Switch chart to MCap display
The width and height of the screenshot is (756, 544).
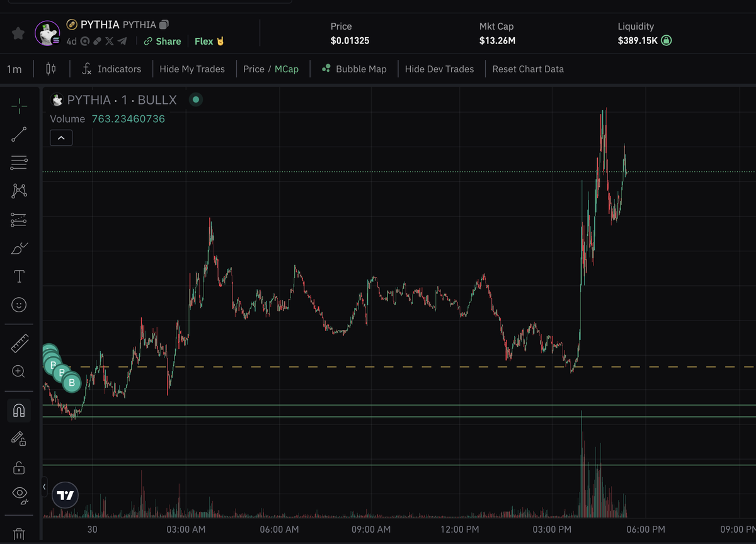287,69
